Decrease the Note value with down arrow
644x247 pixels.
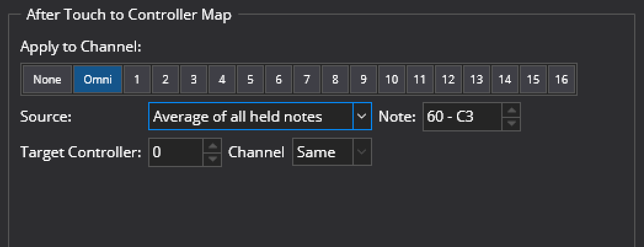tap(511, 122)
